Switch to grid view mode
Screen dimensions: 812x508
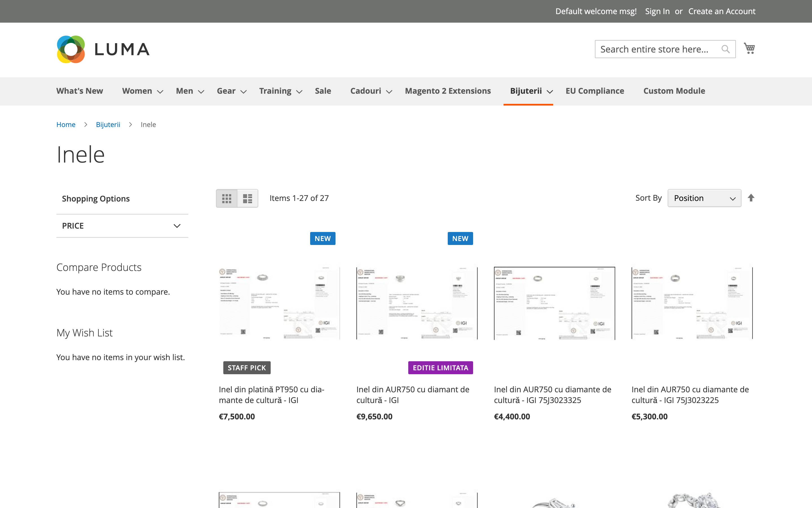227,198
